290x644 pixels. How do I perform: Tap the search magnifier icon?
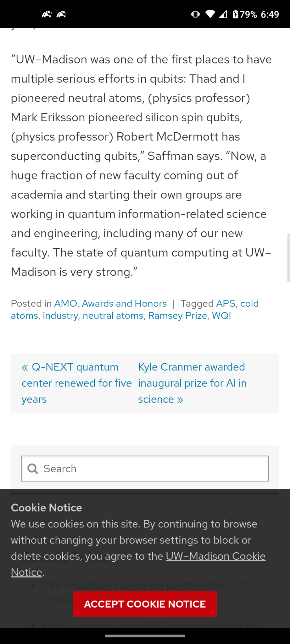click(x=33, y=469)
